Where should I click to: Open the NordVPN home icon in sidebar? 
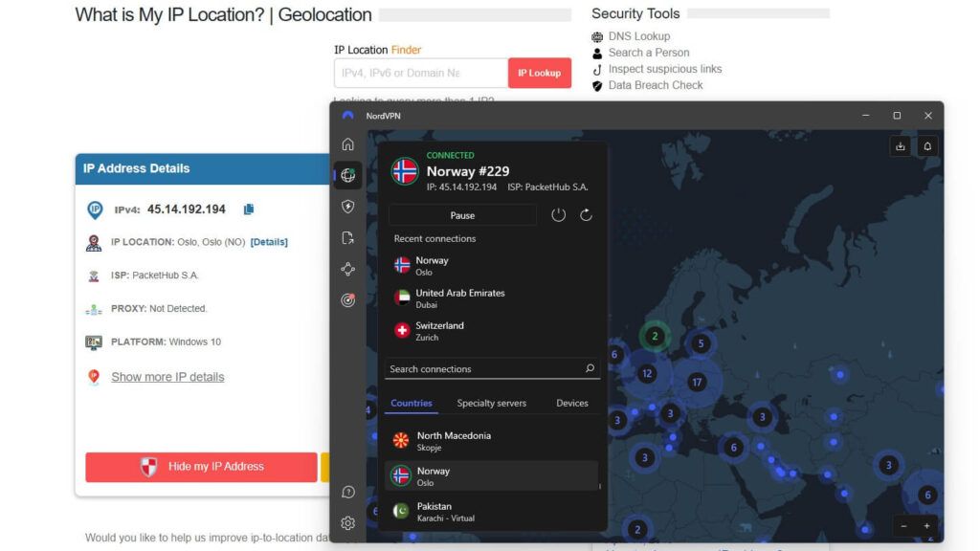pos(348,144)
